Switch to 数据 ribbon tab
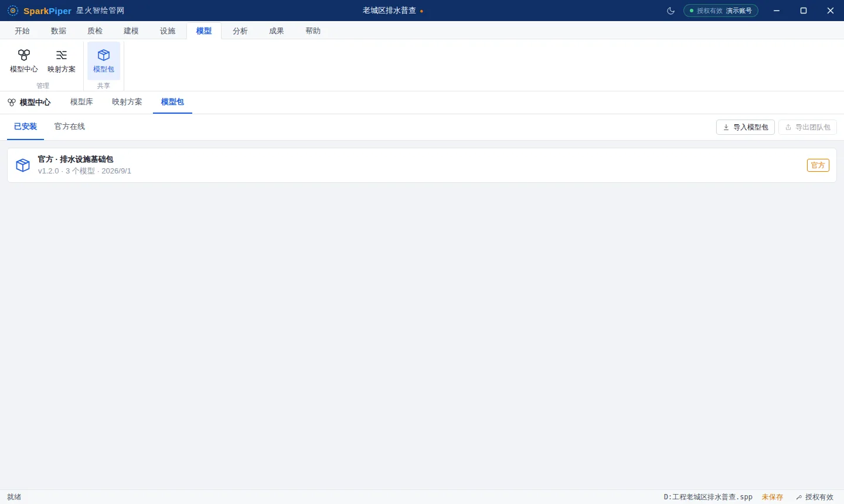Viewport: 844px width, 504px height. [x=59, y=31]
